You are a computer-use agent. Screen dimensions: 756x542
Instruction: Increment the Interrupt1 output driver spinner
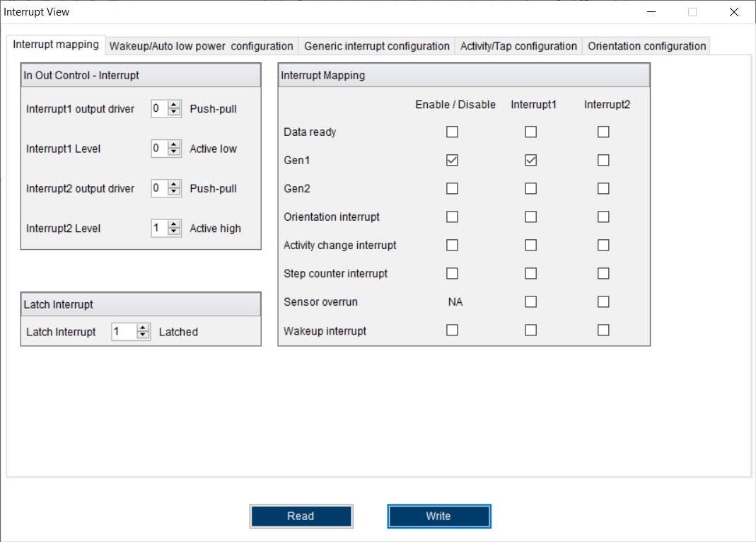tap(174, 105)
